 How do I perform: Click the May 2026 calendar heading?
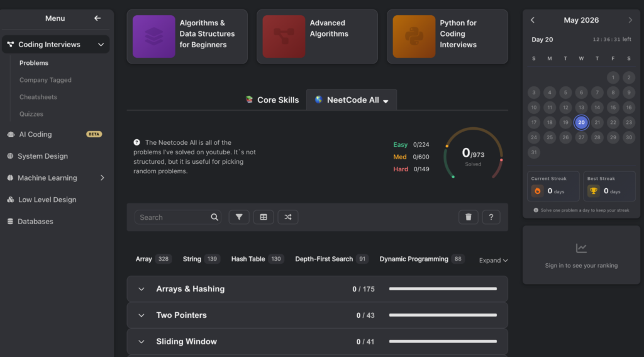tap(581, 20)
